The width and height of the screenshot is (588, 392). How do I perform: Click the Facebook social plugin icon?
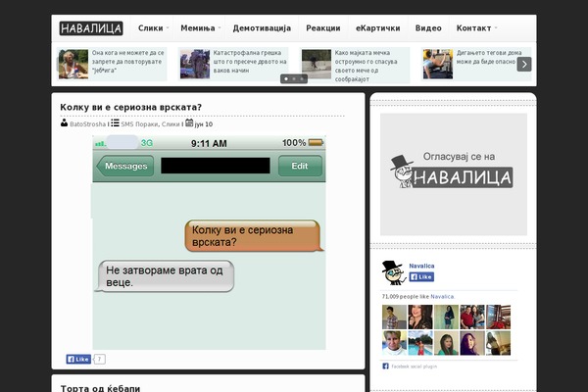[x=385, y=367]
